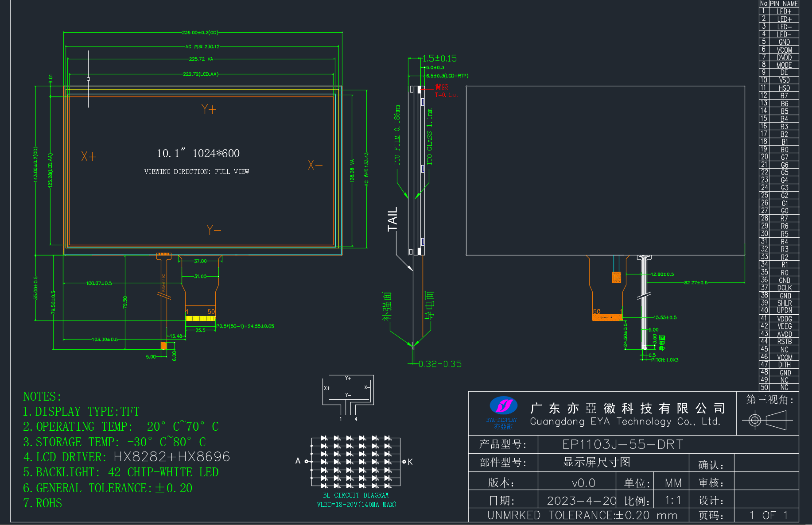Click the VIEWING DIRECTION: FULL VIEW text
The image size is (812, 525).
tap(197, 172)
